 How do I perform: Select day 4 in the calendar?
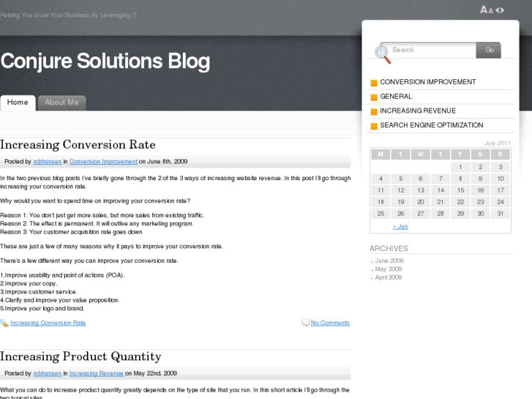[381, 179]
